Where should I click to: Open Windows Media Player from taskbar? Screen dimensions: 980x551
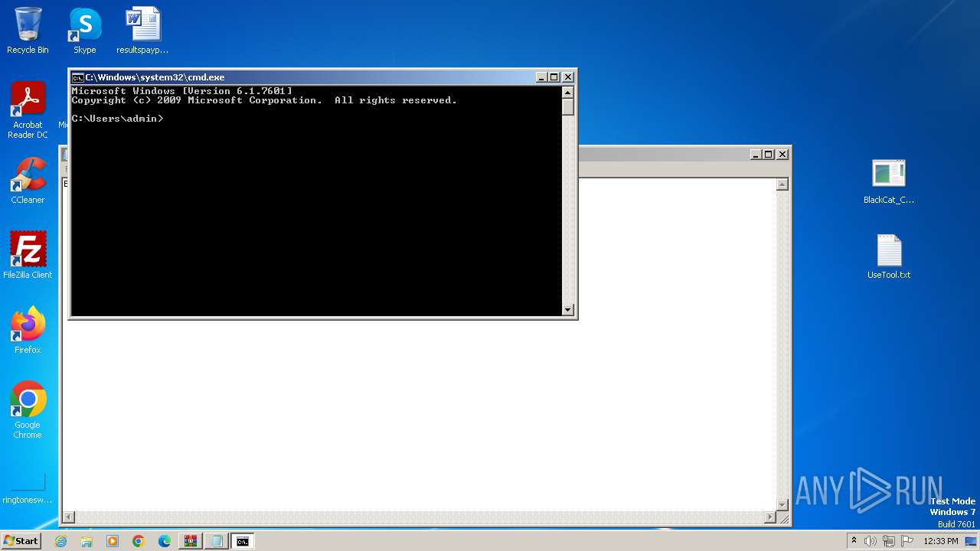[113, 541]
